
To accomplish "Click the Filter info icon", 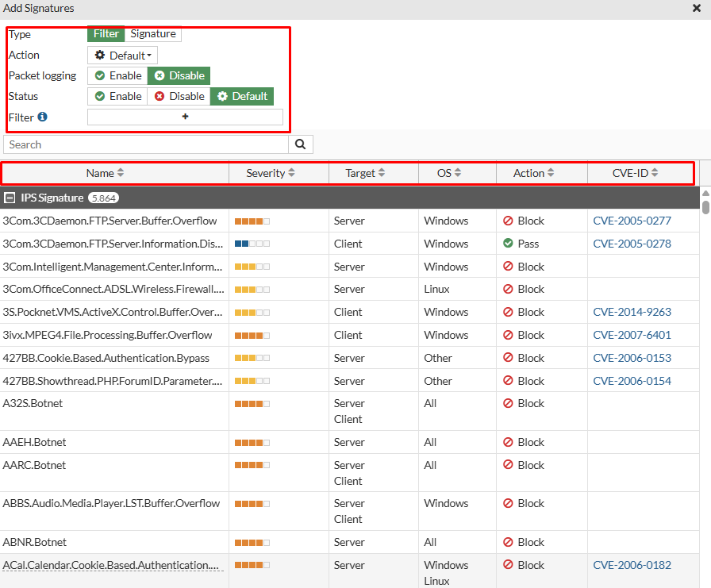I will point(42,117).
